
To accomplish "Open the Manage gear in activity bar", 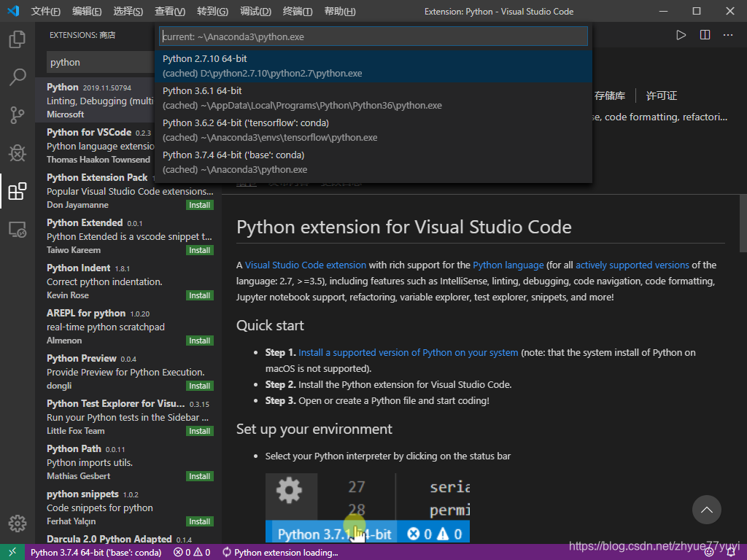I will [x=18, y=523].
